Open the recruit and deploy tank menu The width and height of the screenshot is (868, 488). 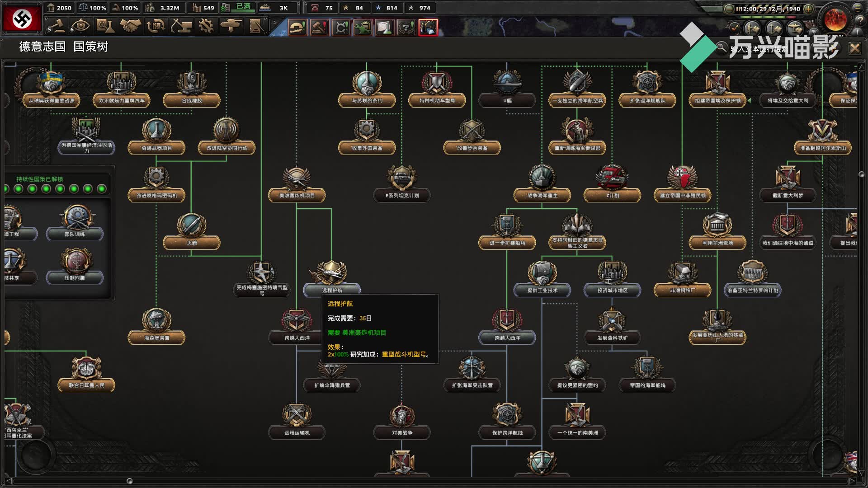231,26
